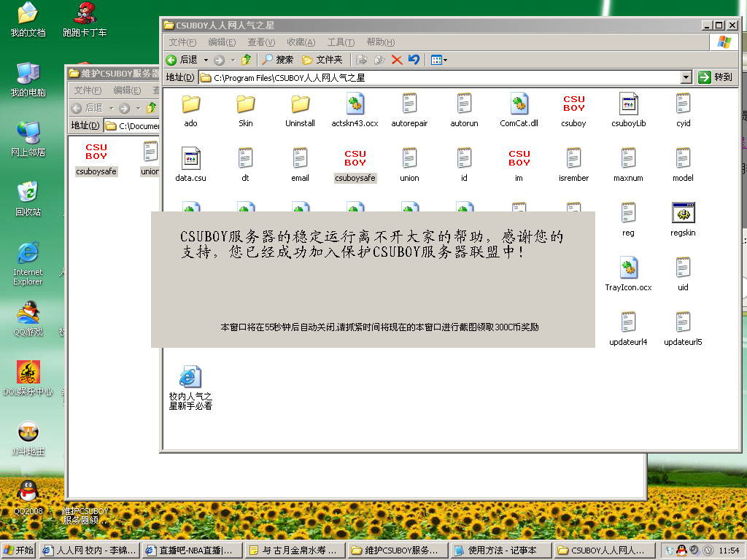The width and height of the screenshot is (747, 560).
Task: Open the 工具(T) menu
Action: pos(341,42)
